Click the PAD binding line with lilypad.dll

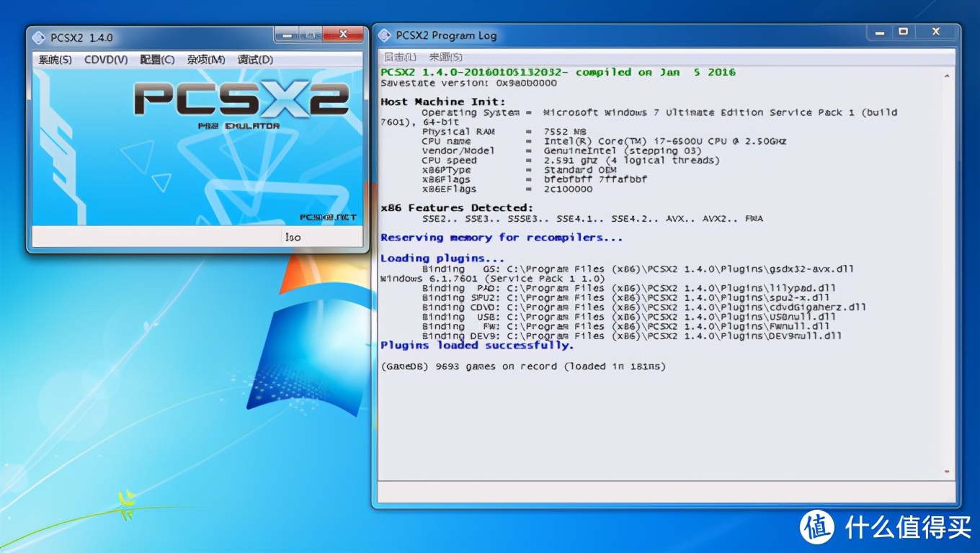click(x=629, y=288)
